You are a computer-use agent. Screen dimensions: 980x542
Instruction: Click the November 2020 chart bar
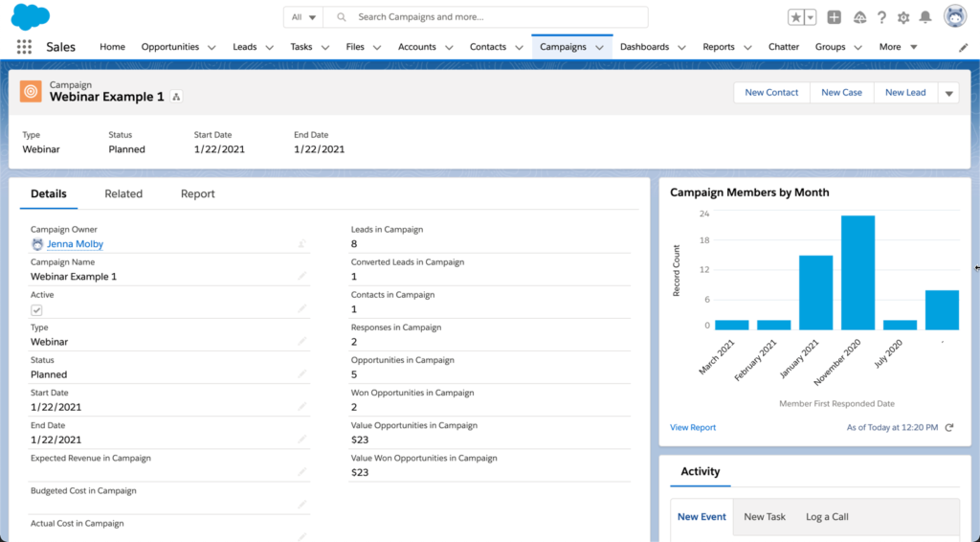click(857, 273)
